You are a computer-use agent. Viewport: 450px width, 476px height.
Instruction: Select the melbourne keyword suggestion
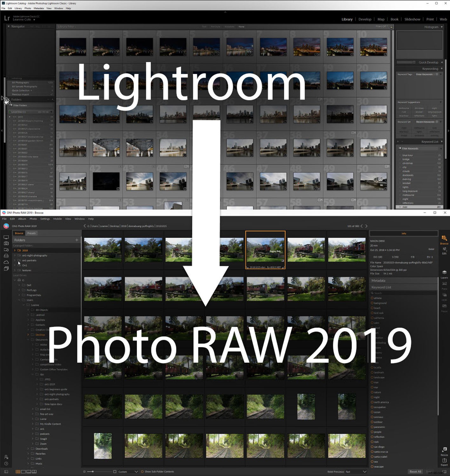404,108
